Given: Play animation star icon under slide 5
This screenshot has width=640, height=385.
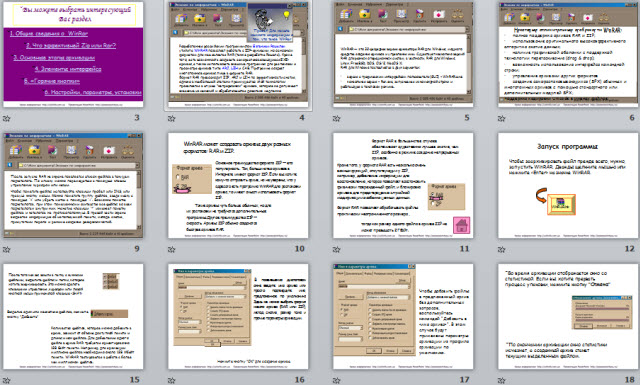Looking at the screenshot, I should coord(336,118).
